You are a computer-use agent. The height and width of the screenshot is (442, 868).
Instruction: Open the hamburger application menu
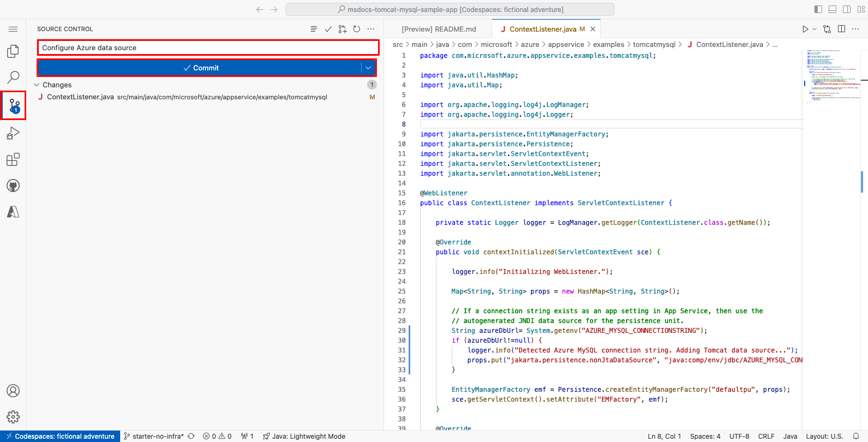coord(13,29)
